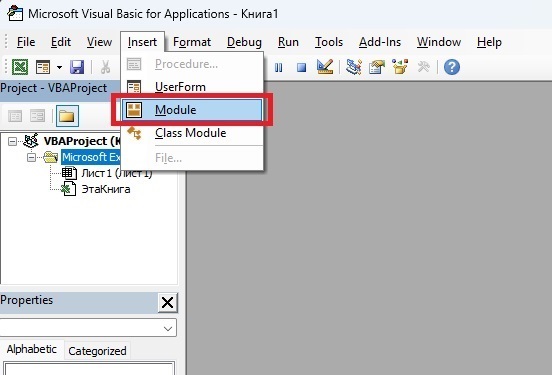The height and width of the screenshot is (375, 552).
Task: Click the Insert UserForm toolbar icon
Action: coord(43,67)
